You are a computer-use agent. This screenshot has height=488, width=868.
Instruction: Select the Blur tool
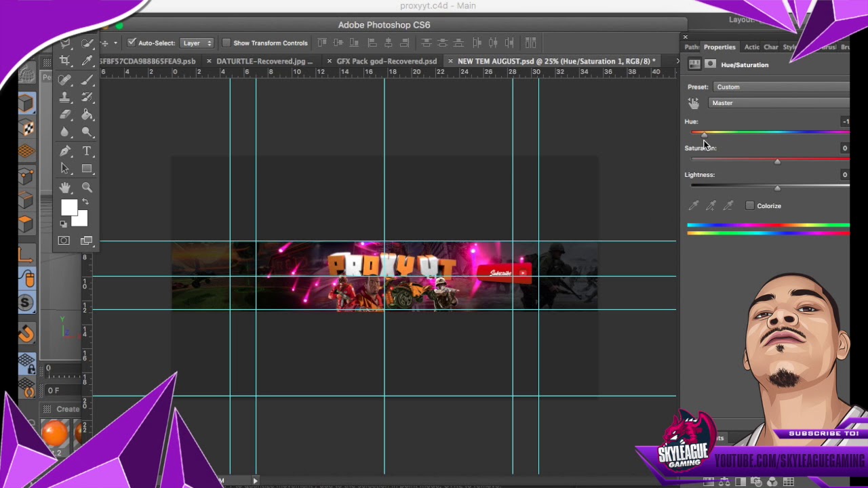[65, 132]
